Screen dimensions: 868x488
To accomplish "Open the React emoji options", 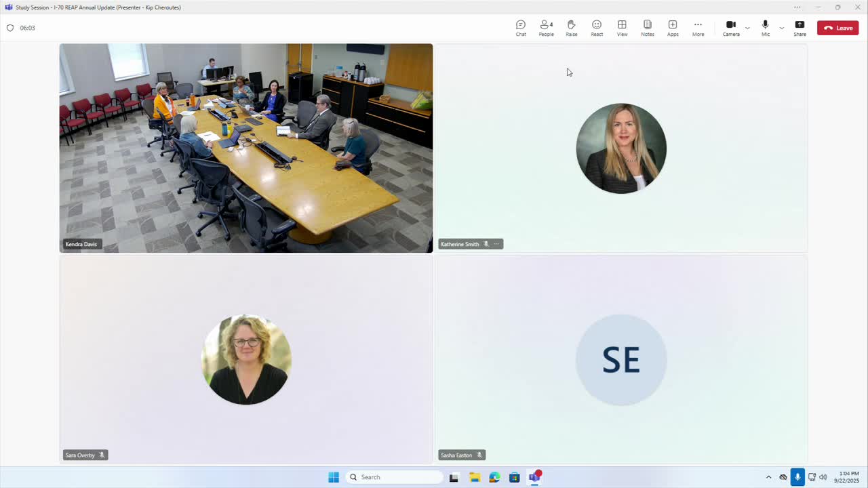I will 597,28.
